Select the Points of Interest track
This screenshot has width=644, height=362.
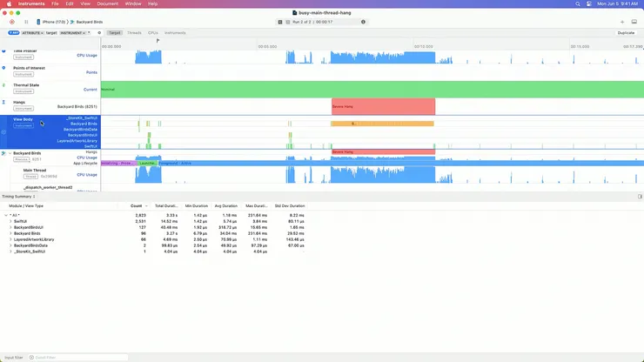[50, 72]
